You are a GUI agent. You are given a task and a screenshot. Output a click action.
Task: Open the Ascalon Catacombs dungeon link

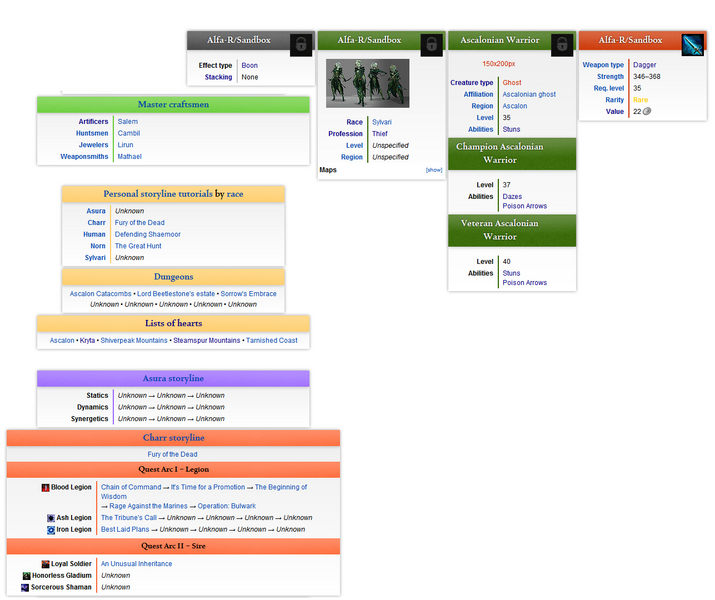coord(100,294)
